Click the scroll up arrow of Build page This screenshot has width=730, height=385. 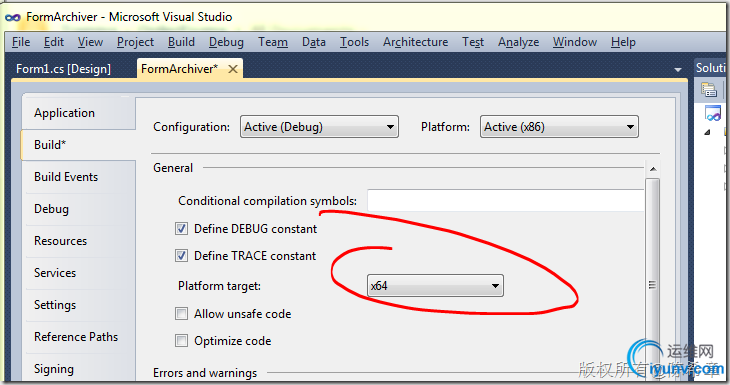click(653, 169)
